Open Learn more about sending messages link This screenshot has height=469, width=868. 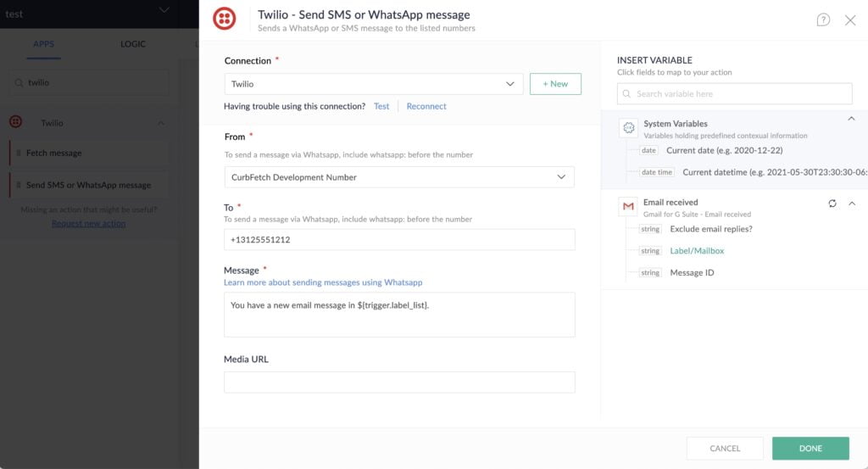coord(323,282)
